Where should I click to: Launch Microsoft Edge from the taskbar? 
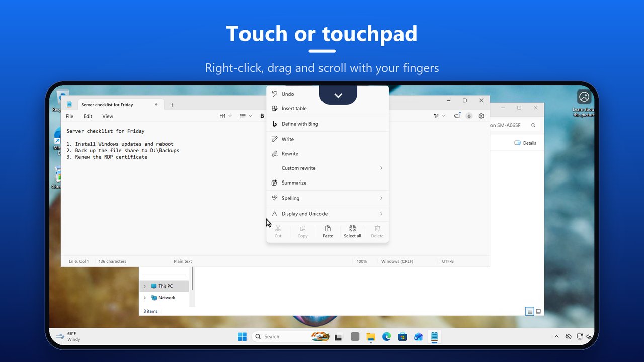tap(386, 337)
